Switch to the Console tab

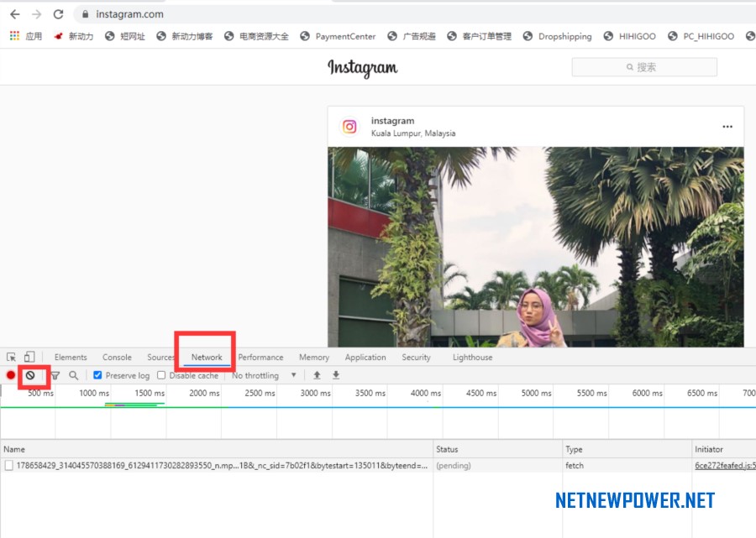click(x=117, y=357)
